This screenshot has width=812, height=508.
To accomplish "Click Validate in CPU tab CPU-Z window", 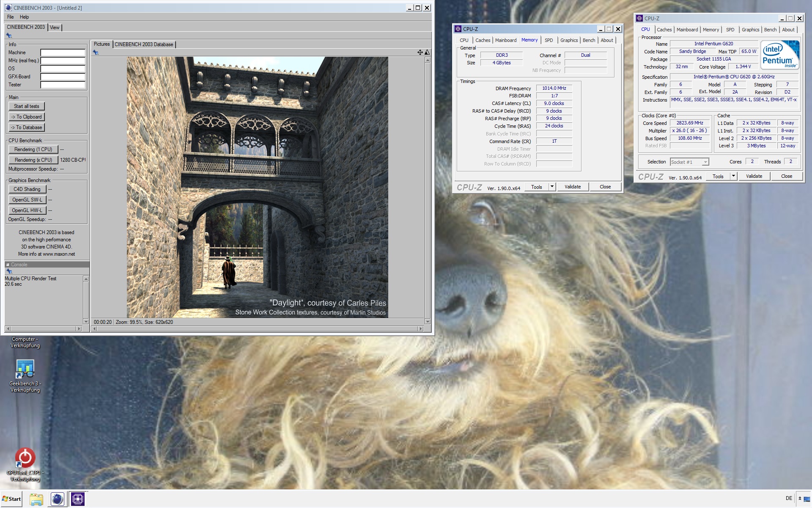I will pos(754,176).
